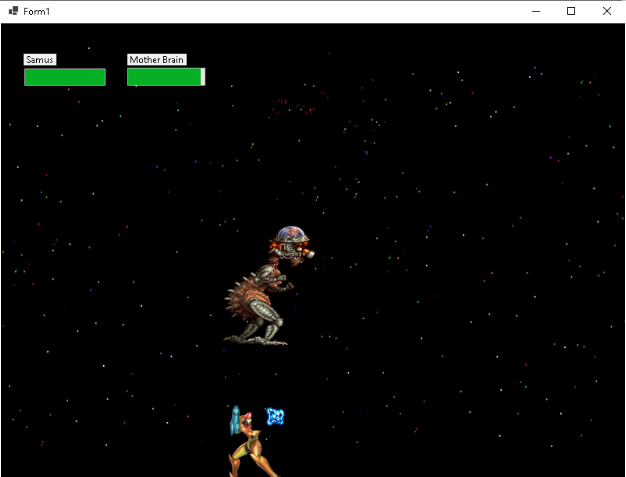Click the Form1 window icon in title bar
The width and height of the screenshot is (626, 477).
[13, 11]
